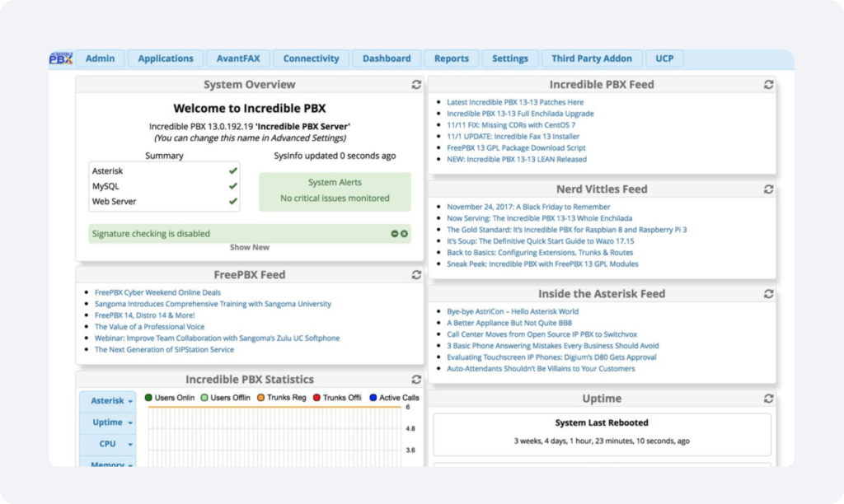Refresh the Incredible PBX Feed panel
The width and height of the screenshot is (844, 504).
768,85
